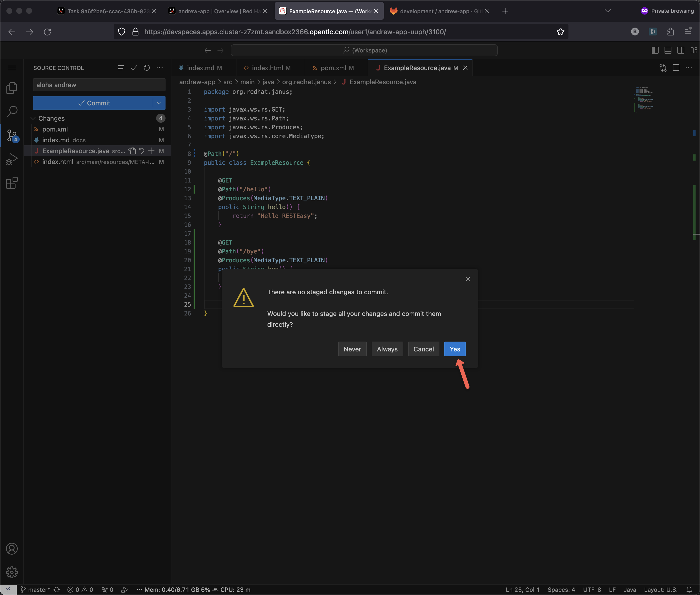Open the Manage gear icon
Image resolution: width=700 pixels, height=595 pixels.
pyautogui.click(x=12, y=572)
